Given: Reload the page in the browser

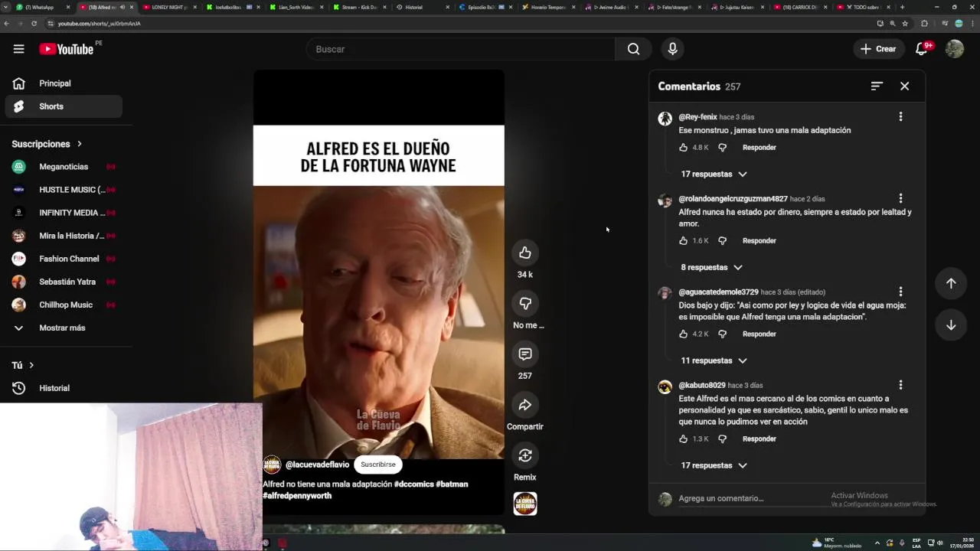Looking at the screenshot, I should pyautogui.click(x=34, y=24).
